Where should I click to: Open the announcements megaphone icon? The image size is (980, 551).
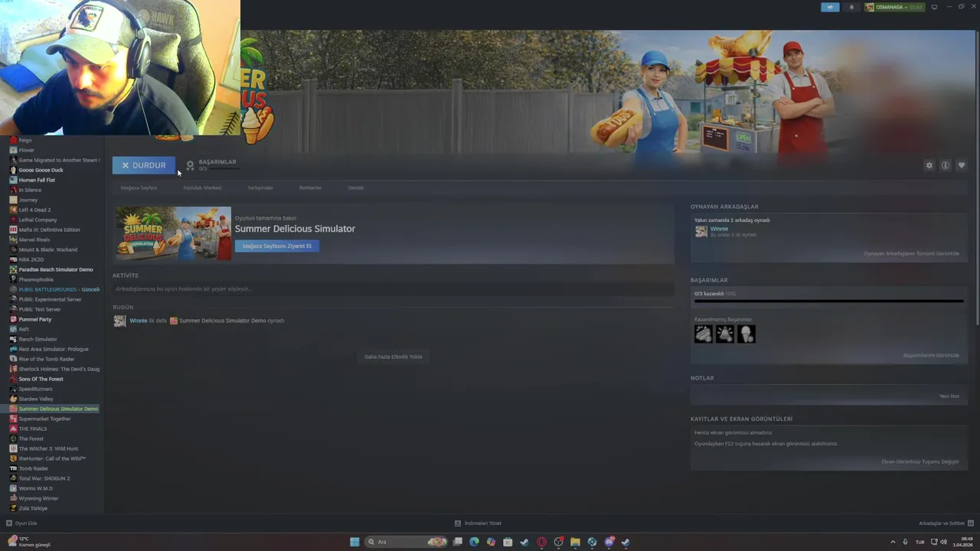[x=830, y=7]
